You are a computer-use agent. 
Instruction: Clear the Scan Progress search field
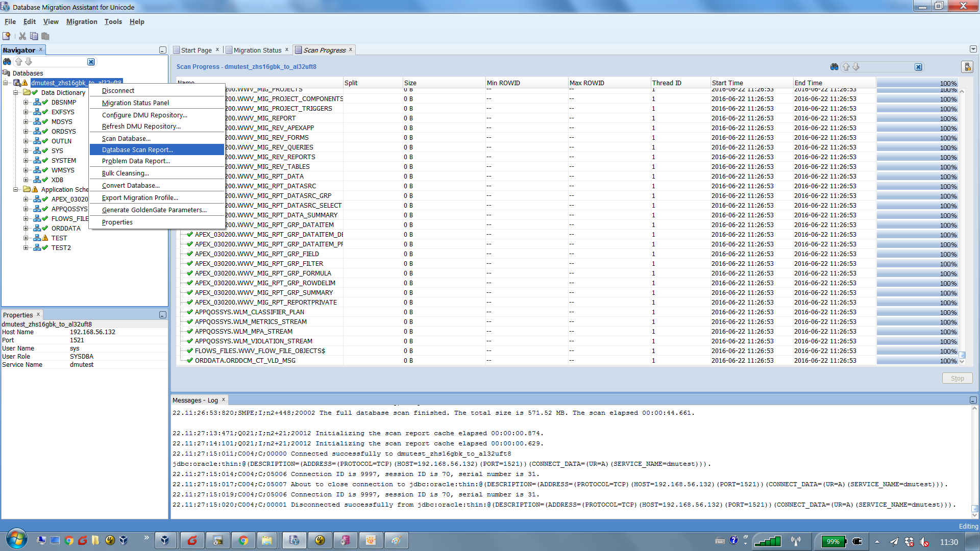[918, 67]
